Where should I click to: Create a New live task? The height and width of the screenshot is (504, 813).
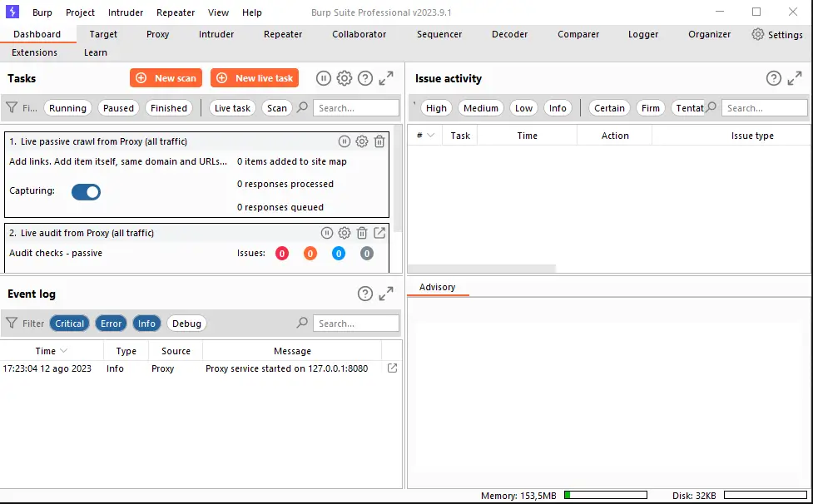tap(254, 77)
